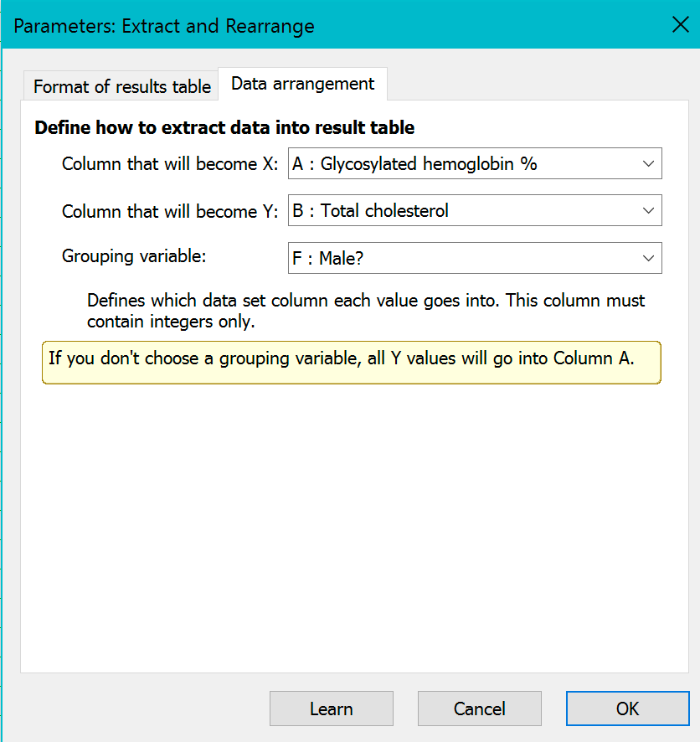
Task: Switch to Format of results table tab
Action: click(x=121, y=87)
